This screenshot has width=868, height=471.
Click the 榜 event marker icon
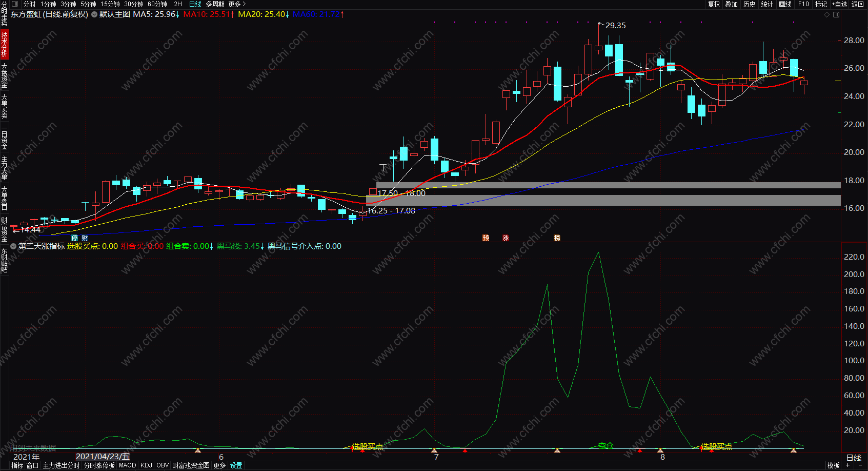click(557, 238)
